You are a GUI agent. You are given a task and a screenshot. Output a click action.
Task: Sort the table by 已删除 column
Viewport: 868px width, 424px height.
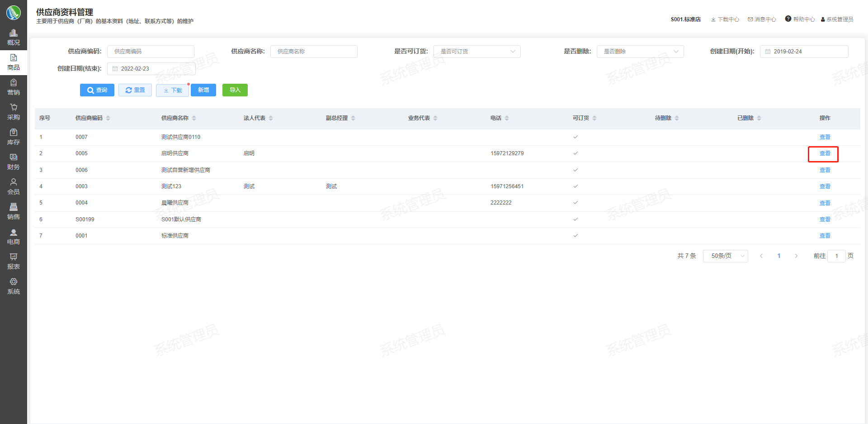pos(759,118)
